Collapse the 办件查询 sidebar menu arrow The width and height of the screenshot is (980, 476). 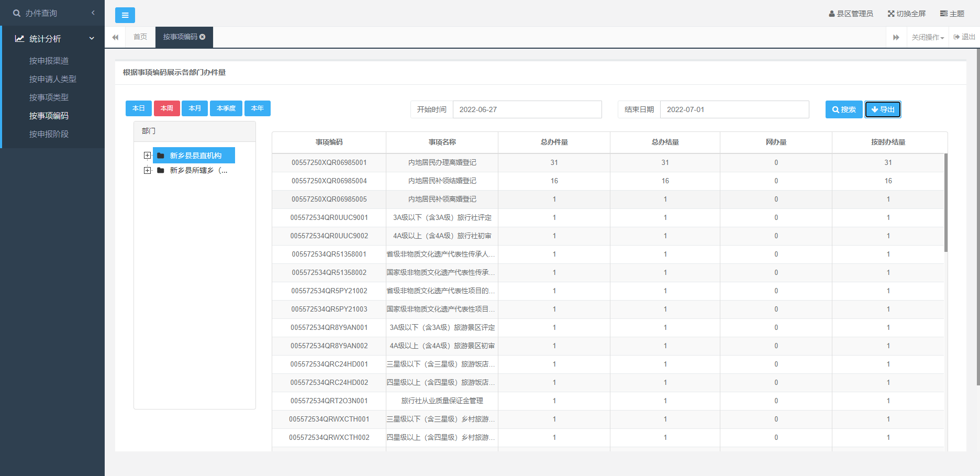click(x=93, y=13)
